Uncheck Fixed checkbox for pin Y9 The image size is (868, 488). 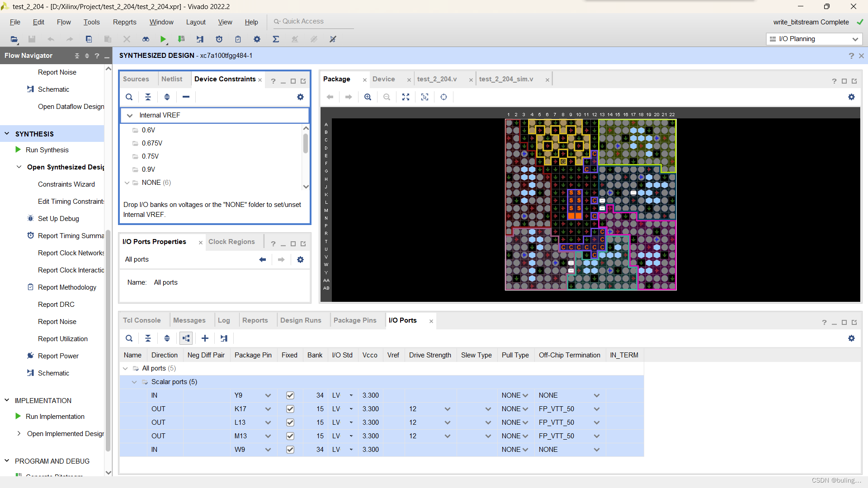290,395
